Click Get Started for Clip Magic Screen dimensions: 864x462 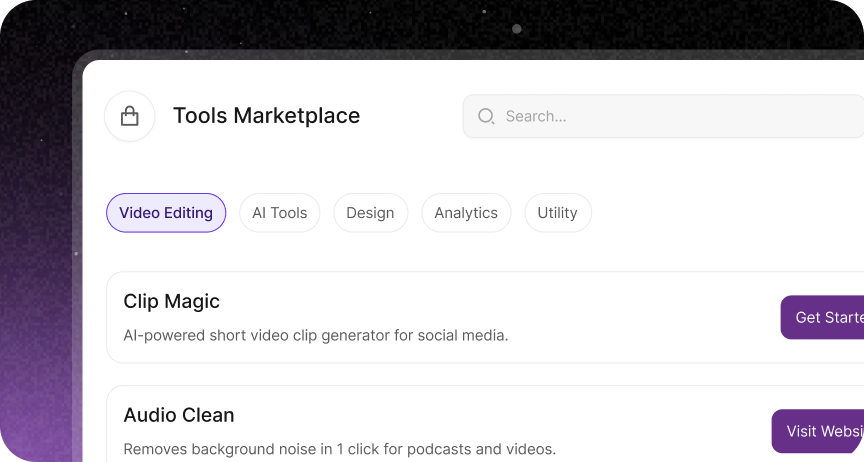coord(822,318)
